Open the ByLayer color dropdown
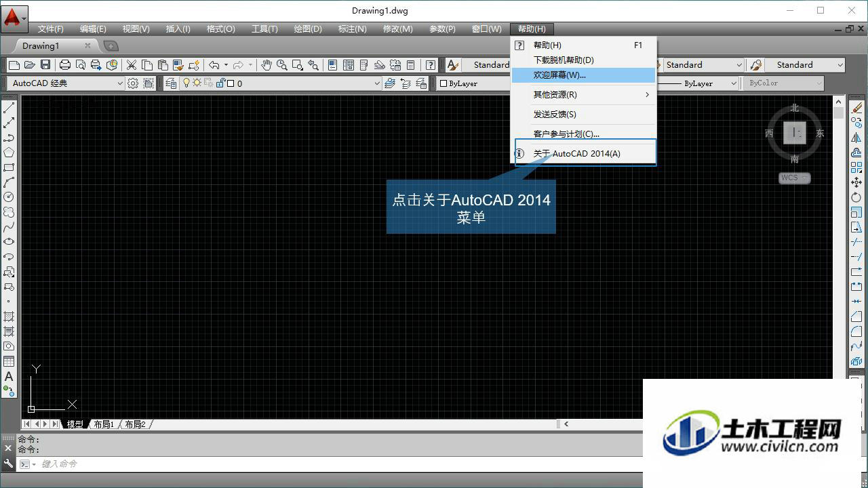Screen dimensions: 868x488 pyautogui.click(x=472, y=83)
